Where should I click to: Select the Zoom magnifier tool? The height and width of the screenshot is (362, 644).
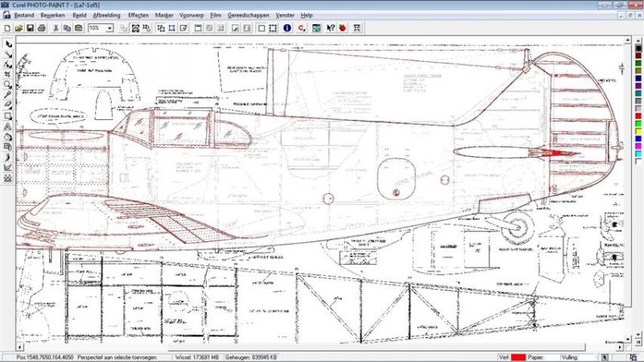click(8, 84)
